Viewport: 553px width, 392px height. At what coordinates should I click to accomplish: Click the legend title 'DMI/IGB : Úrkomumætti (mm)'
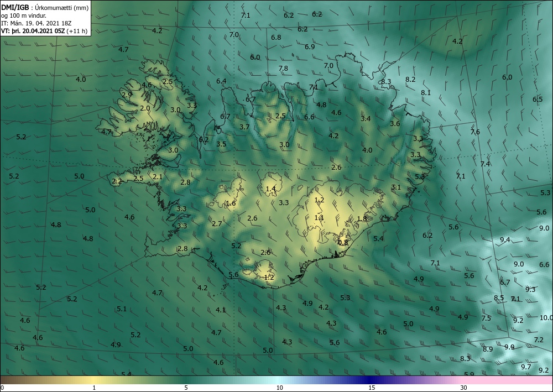click(45, 8)
